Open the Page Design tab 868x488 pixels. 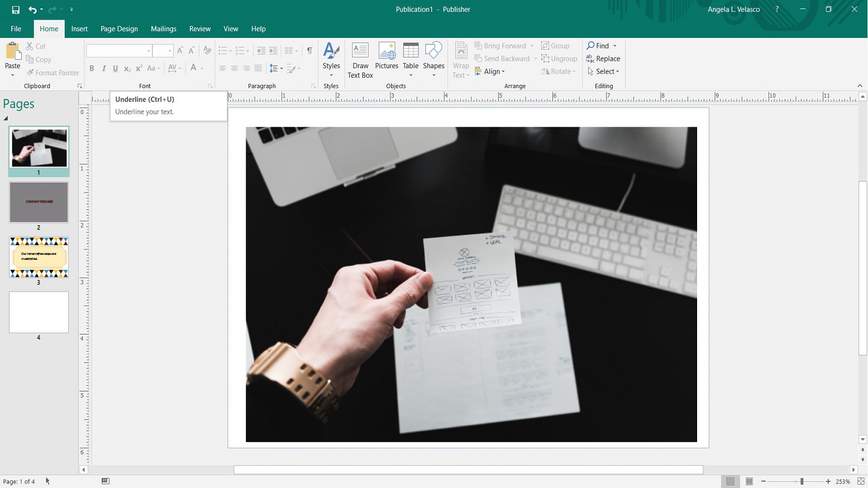(x=119, y=28)
